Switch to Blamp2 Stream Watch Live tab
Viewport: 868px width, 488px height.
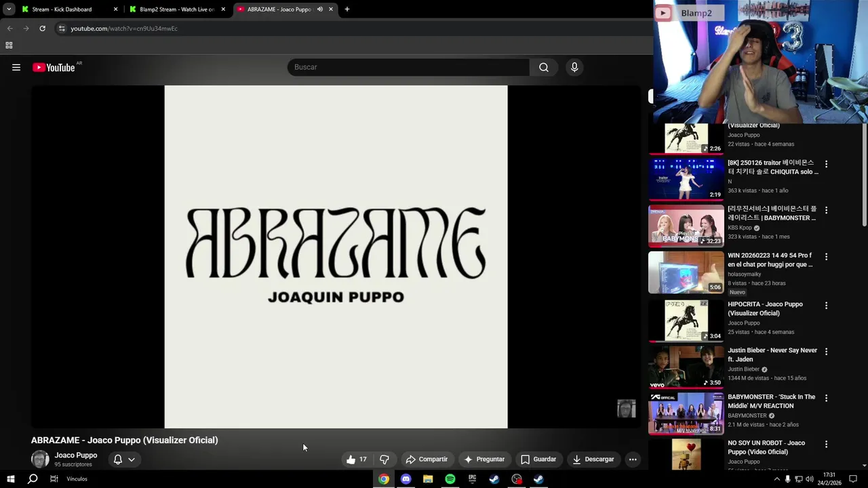point(177,9)
